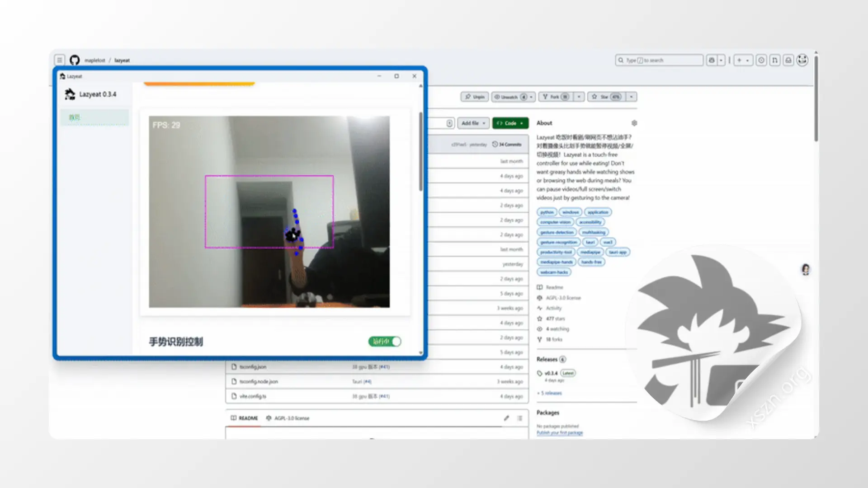This screenshot has height=488, width=868.
Task: Select the multitasking topic tag
Action: coord(594,232)
